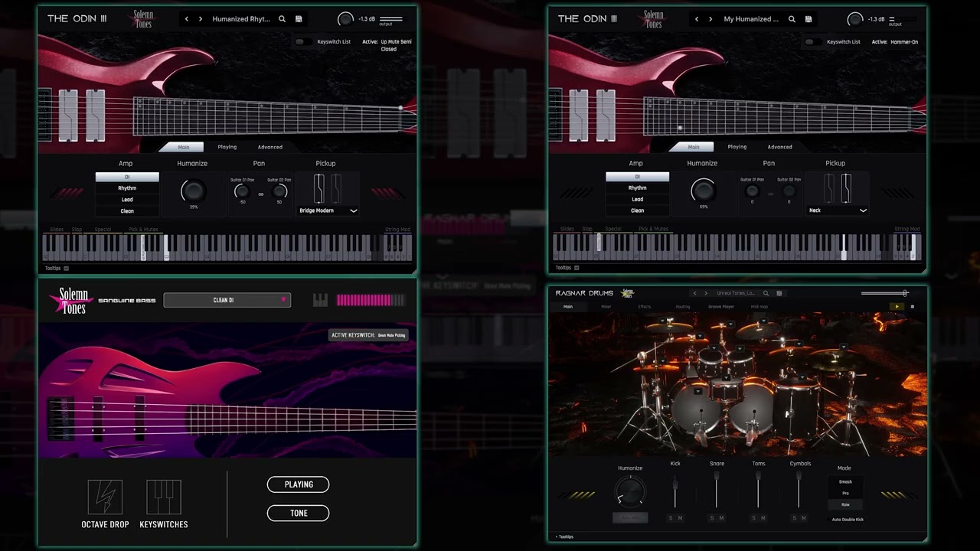Viewport: 980px width, 551px height.
Task: Select Rhythm amp in My Humanized... Odin window
Action: (637, 188)
